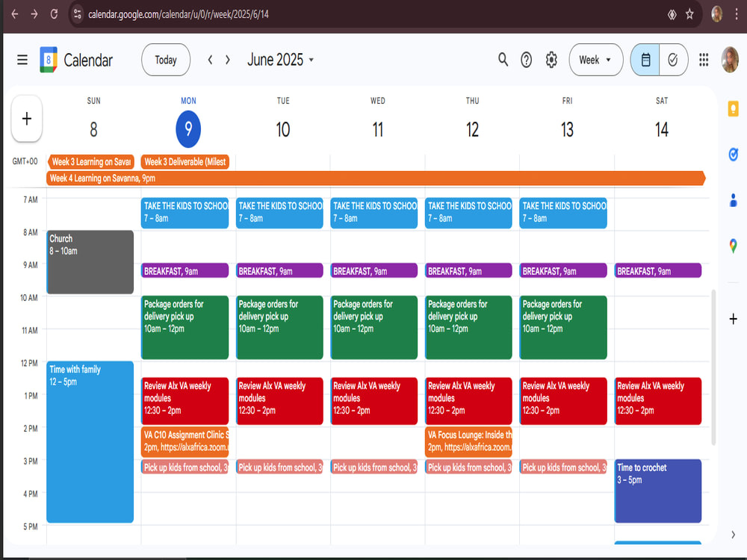Screen dimensions: 747x560
Task: Open the Support help icon
Action: 527,60
